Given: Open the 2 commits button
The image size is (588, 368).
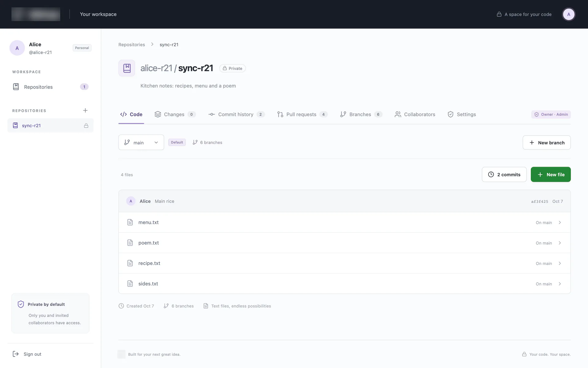Looking at the screenshot, I should click(504, 174).
